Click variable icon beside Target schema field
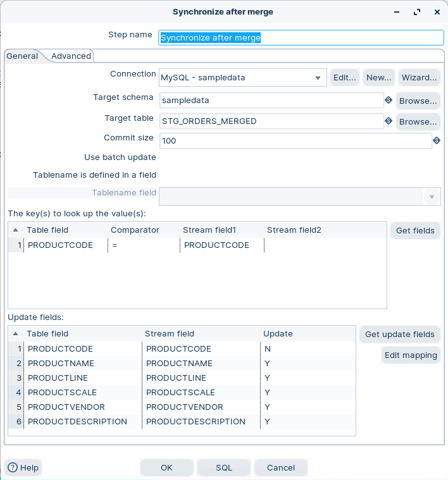The image size is (448, 480). (x=389, y=101)
